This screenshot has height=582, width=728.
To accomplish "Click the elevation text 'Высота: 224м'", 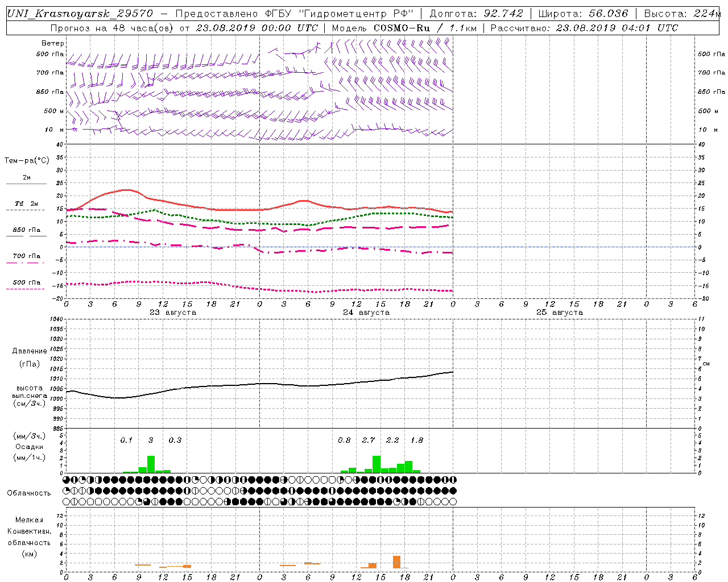I will click(683, 14).
